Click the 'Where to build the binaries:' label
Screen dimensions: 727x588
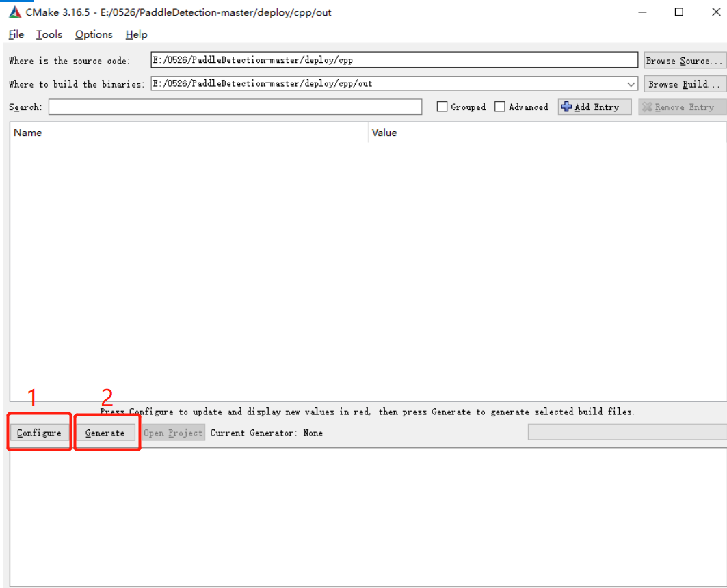[77, 84]
